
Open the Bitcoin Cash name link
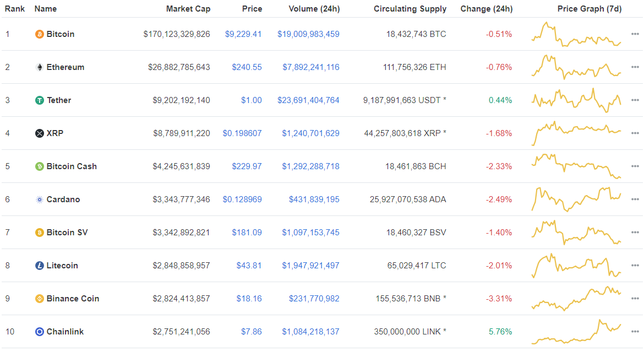click(72, 166)
